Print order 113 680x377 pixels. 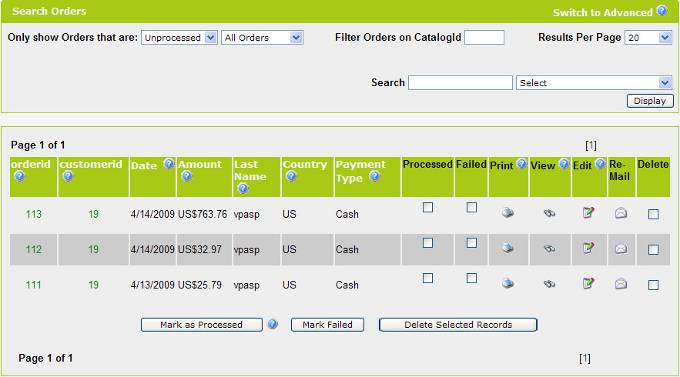[x=508, y=213]
